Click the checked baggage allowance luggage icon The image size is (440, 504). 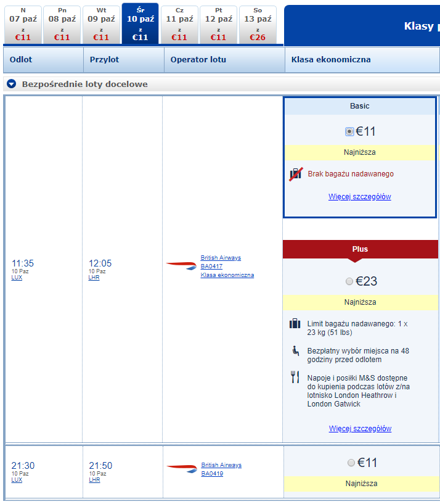coord(295,324)
